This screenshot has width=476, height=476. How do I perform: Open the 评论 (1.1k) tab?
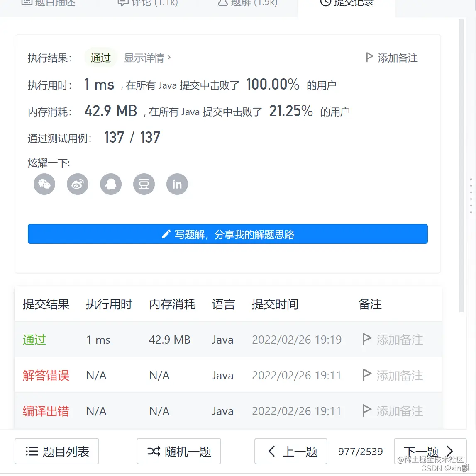(147, 3)
